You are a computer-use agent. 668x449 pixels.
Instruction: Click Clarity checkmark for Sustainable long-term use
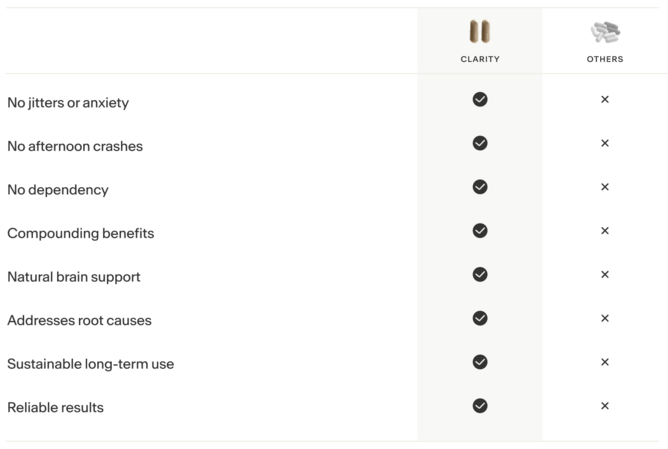pos(480,362)
